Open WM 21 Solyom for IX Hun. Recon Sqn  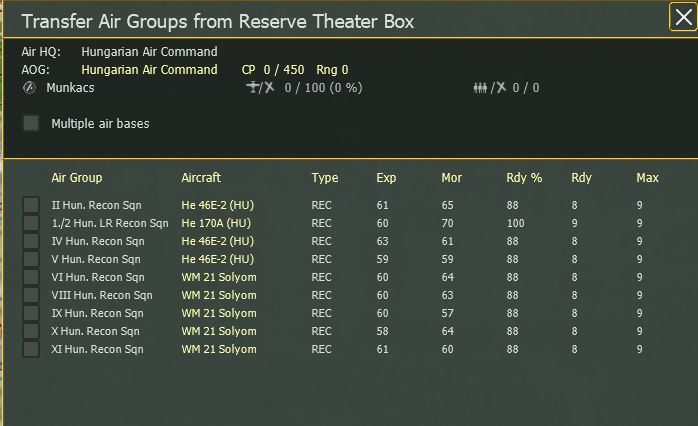[219, 313]
